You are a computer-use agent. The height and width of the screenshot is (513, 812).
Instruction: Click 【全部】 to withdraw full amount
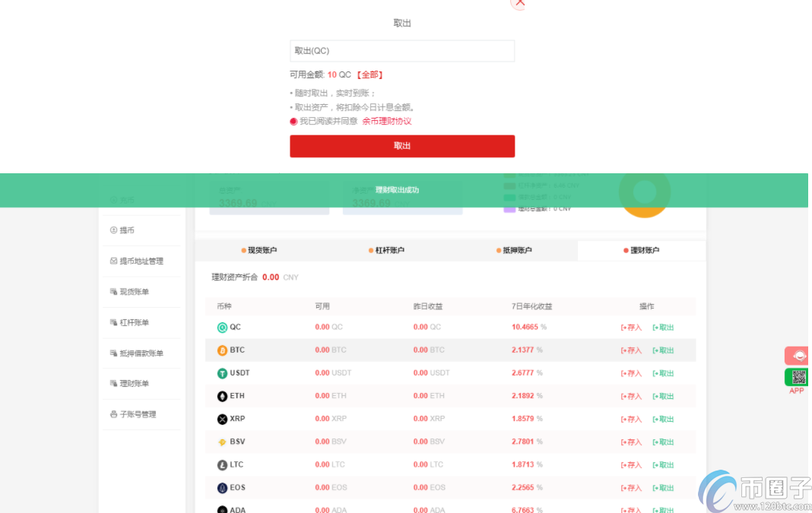coord(370,74)
